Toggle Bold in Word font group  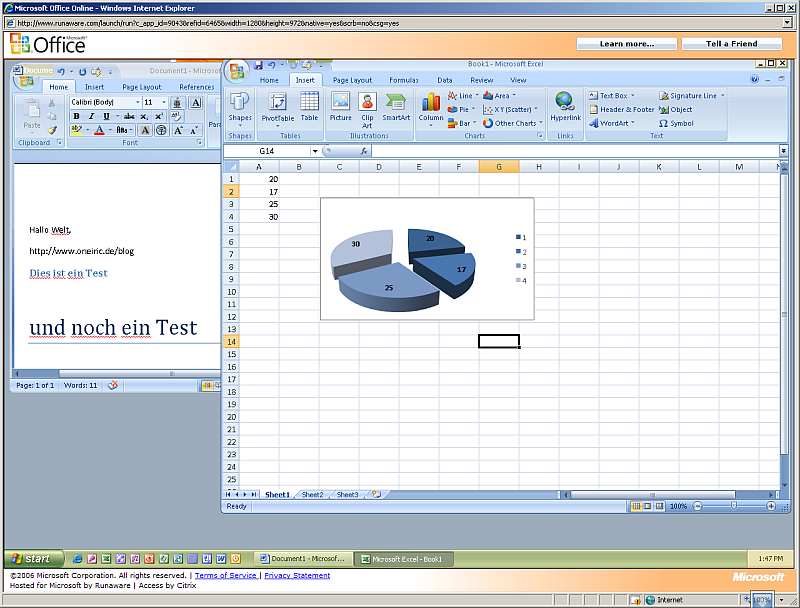[x=77, y=116]
